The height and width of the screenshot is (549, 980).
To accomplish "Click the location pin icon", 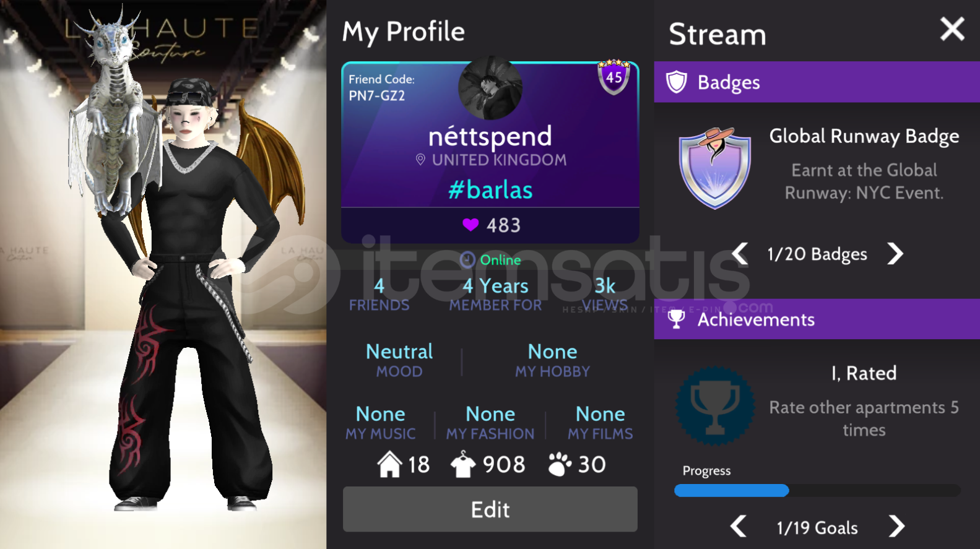I will click(x=420, y=160).
